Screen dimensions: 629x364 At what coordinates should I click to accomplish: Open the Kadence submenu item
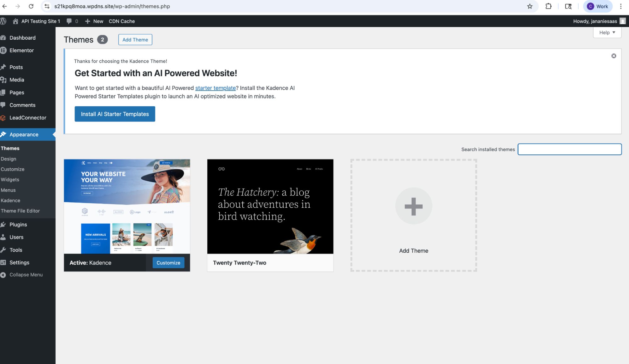10,200
